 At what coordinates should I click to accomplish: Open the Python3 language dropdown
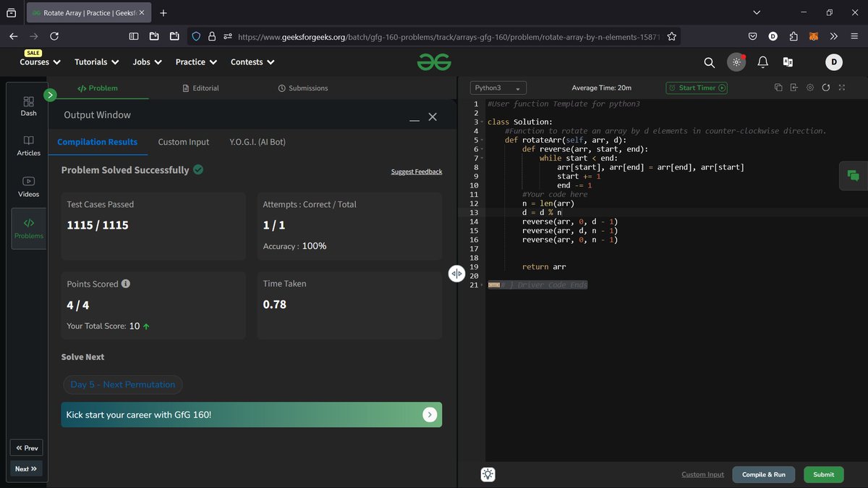click(x=498, y=88)
